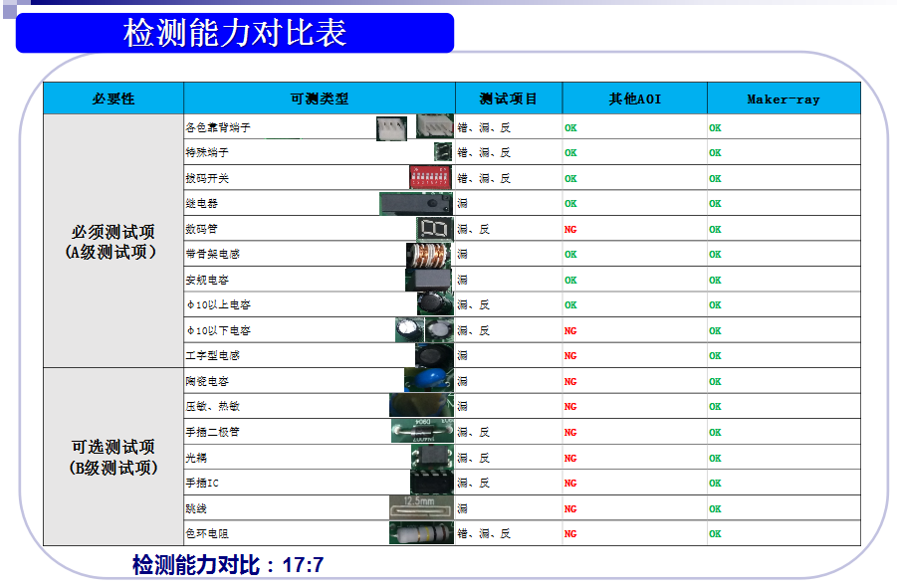
Task: Click the red DIP switch (拨码开关) image
Action: pos(430,178)
